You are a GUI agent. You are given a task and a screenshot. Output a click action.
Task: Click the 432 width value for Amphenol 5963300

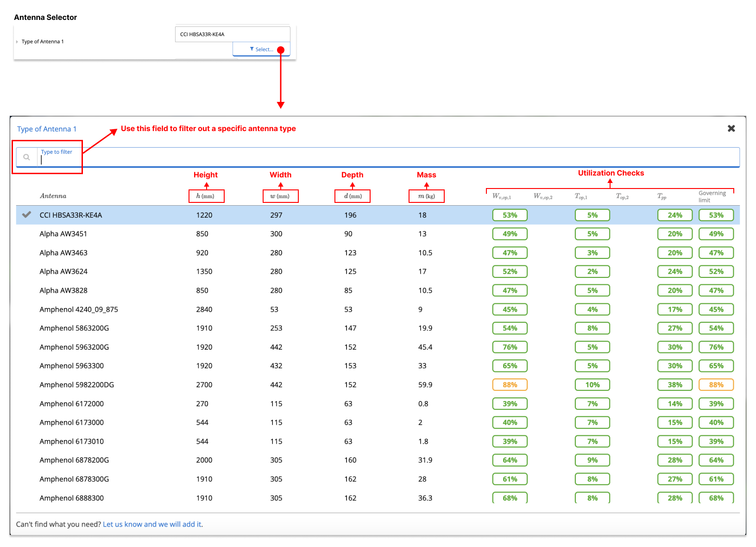pos(277,366)
